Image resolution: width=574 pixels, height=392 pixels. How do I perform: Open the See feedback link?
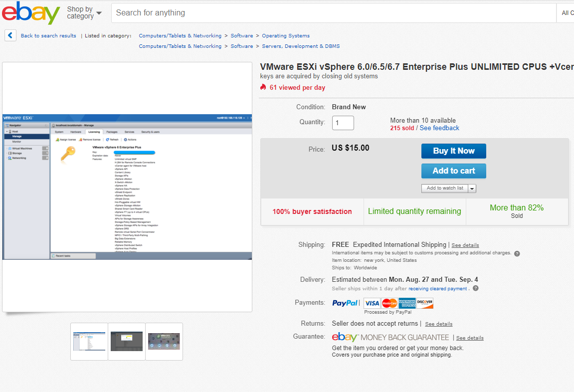pos(439,128)
